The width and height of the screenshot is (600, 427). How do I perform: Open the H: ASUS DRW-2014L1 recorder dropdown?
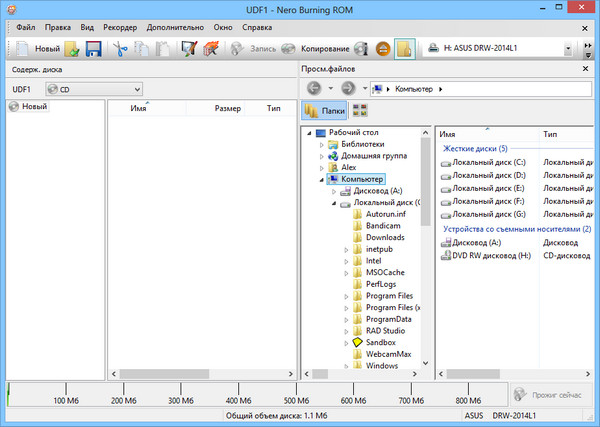tap(568, 48)
